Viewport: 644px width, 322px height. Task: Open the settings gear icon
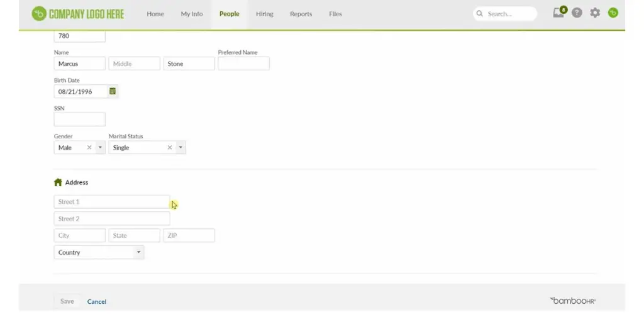click(595, 13)
